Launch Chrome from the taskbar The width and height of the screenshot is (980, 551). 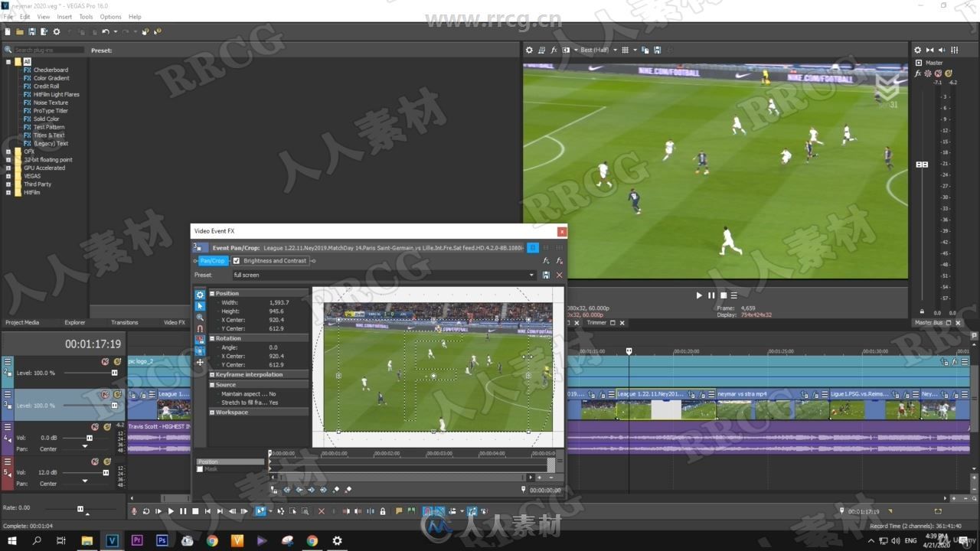(x=212, y=540)
